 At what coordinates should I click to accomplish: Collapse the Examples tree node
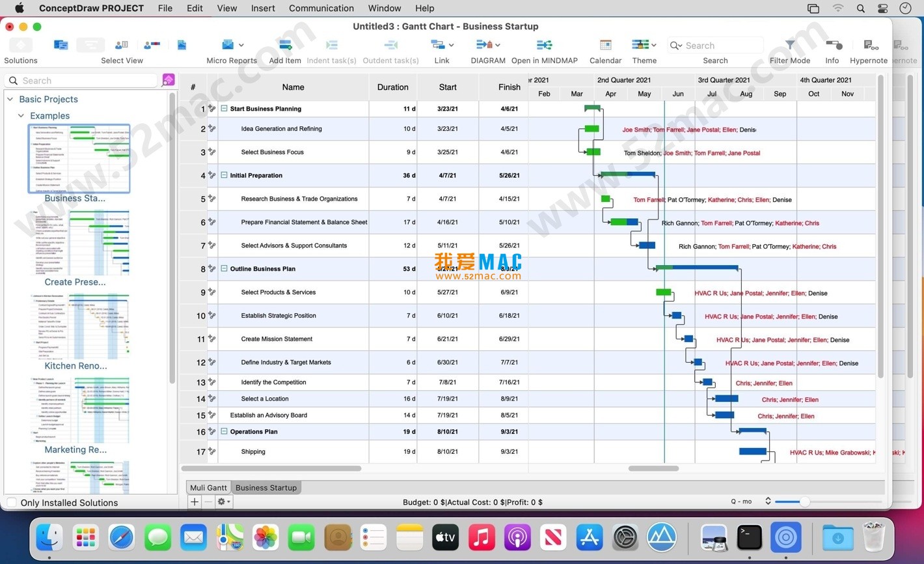tap(21, 115)
